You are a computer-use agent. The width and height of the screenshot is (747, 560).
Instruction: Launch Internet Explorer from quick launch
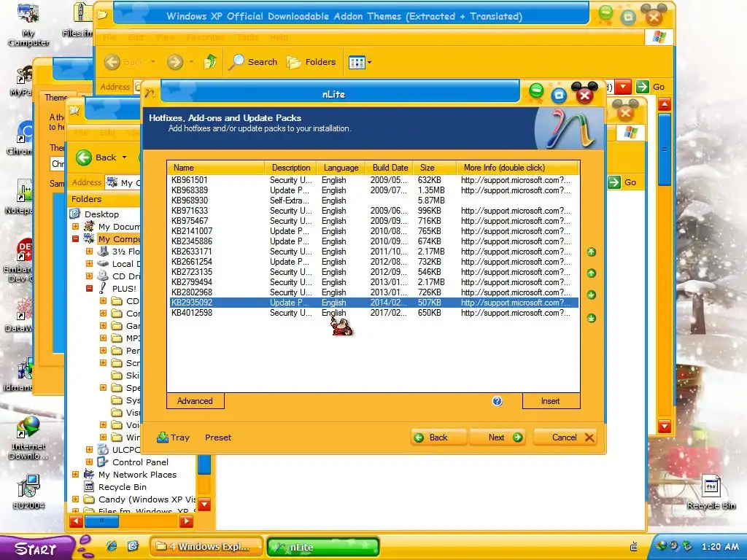(112, 546)
